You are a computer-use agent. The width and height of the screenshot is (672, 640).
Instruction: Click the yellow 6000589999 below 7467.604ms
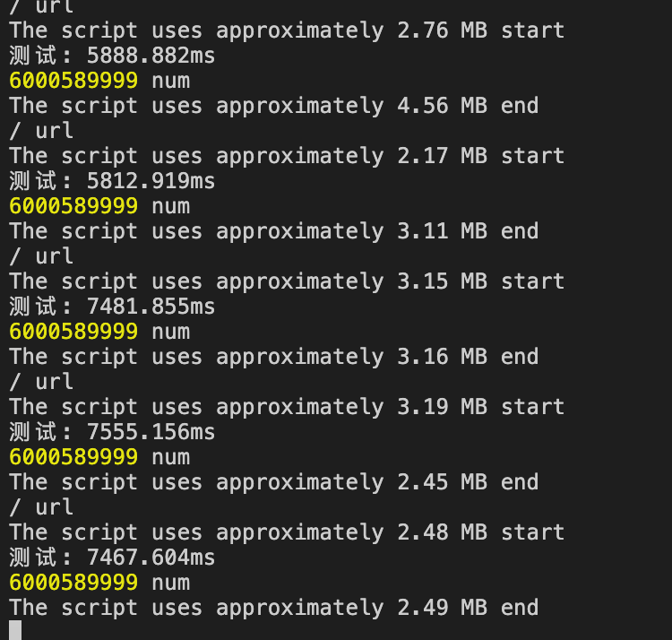(73, 583)
